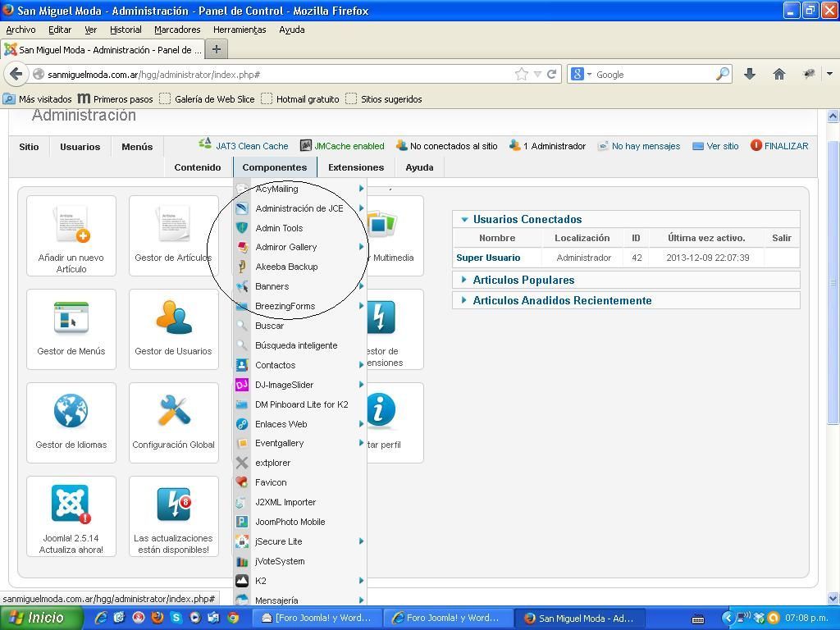Click the extplorer X icon
Image resolution: width=840 pixels, height=630 pixels.
tap(242, 463)
